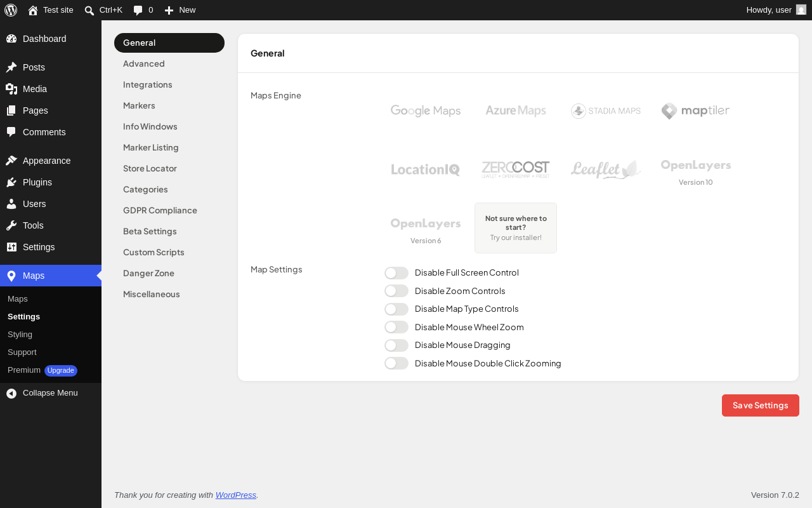
Task: Click the Appearance brush icon
Action: click(x=11, y=161)
